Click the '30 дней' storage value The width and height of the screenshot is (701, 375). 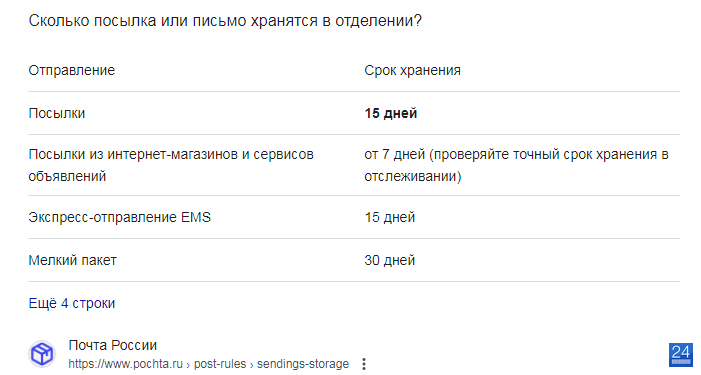pyautogui.click(x=389, y=260)
